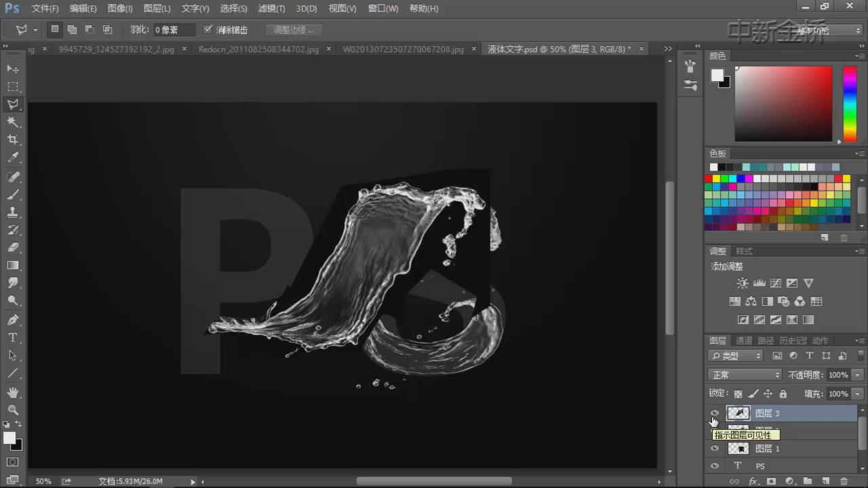Open the workspace switcher dropdown
Image resolution: width=868 pixels, height=488 pixels.
coord(827,30)
